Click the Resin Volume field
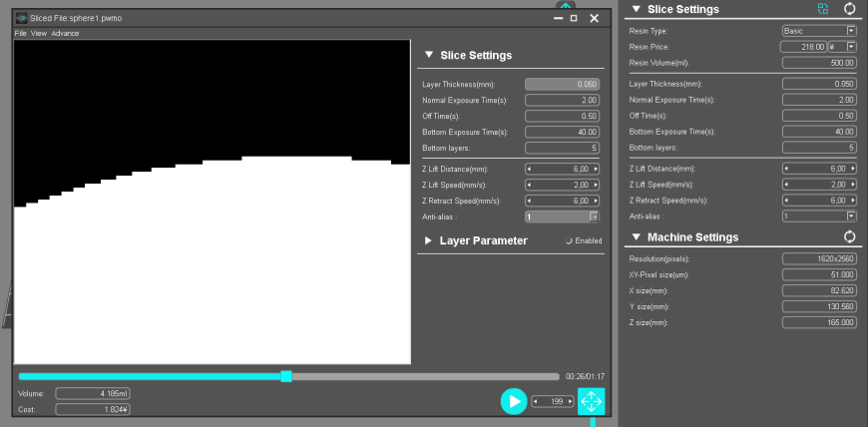The height and width of the screenshot is (427, 868). [x=819, y=63]
